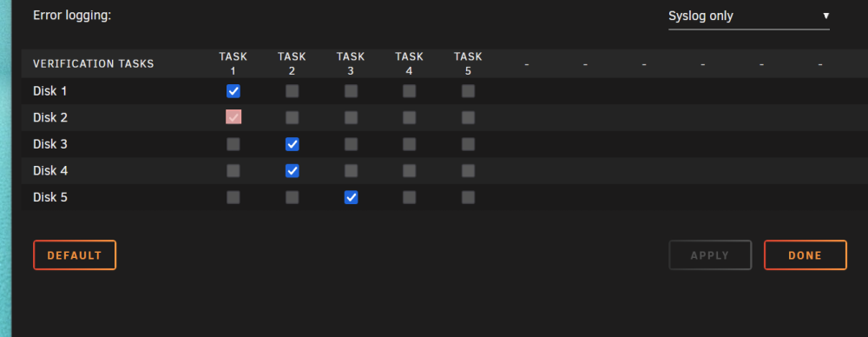Check Disk 4 under Task 3
This screenshot has width=868, height=337.
pyautogui.click(x=351, y=171)
